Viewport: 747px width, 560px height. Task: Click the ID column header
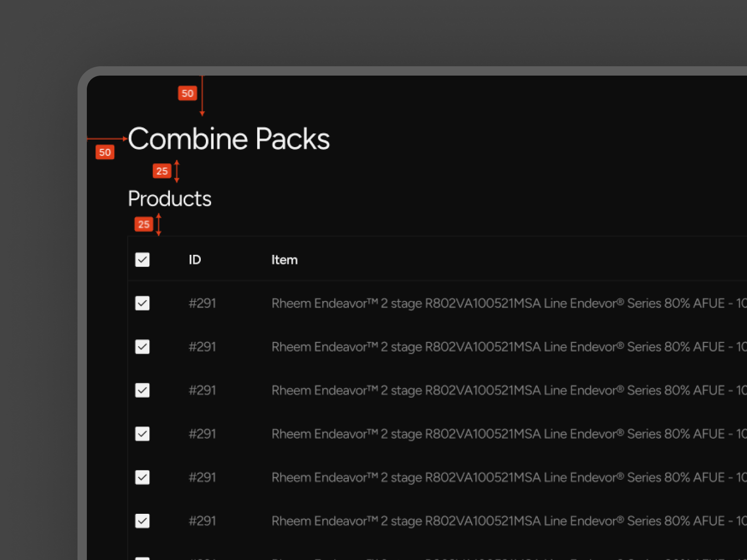(x=195, y=260)
